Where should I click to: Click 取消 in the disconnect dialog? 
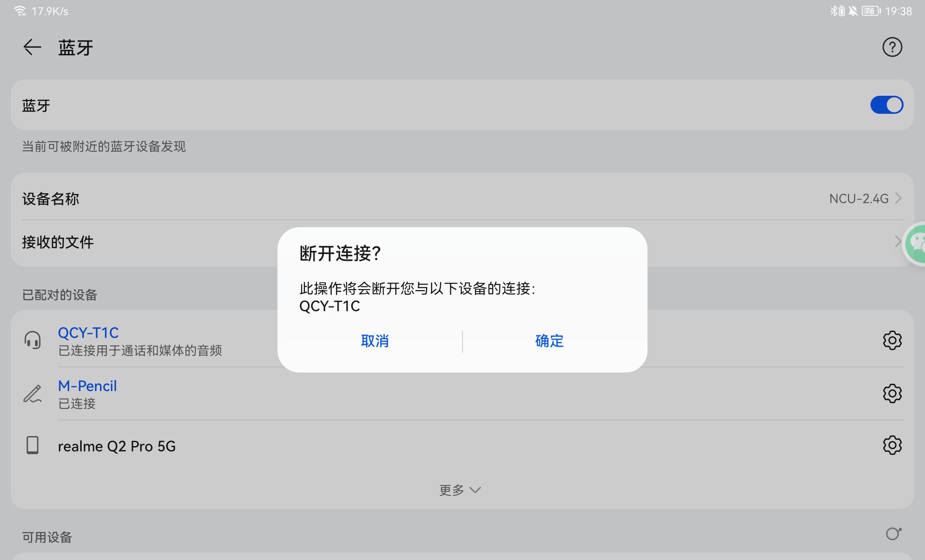coord(375,341)
